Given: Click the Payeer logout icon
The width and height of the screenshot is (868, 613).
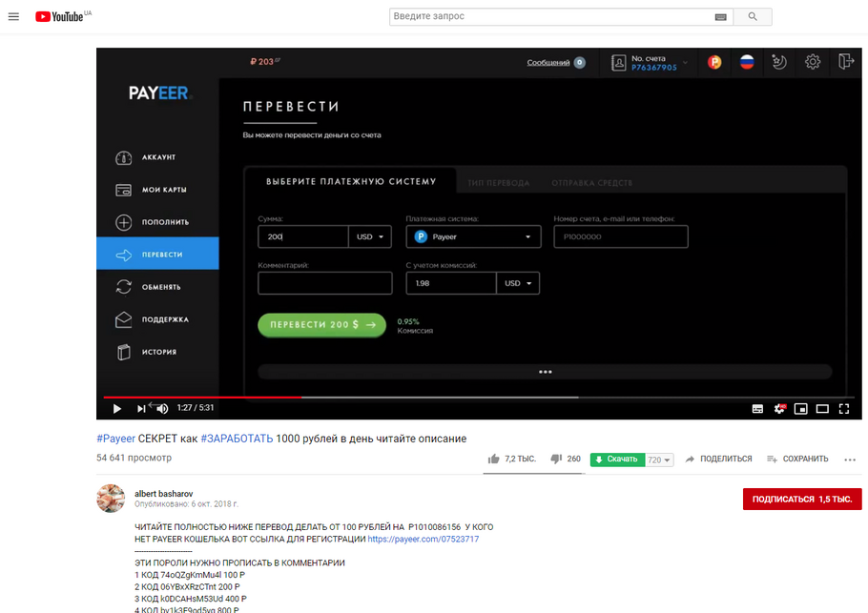Looking at the screenshot, I should click(845, 61).
